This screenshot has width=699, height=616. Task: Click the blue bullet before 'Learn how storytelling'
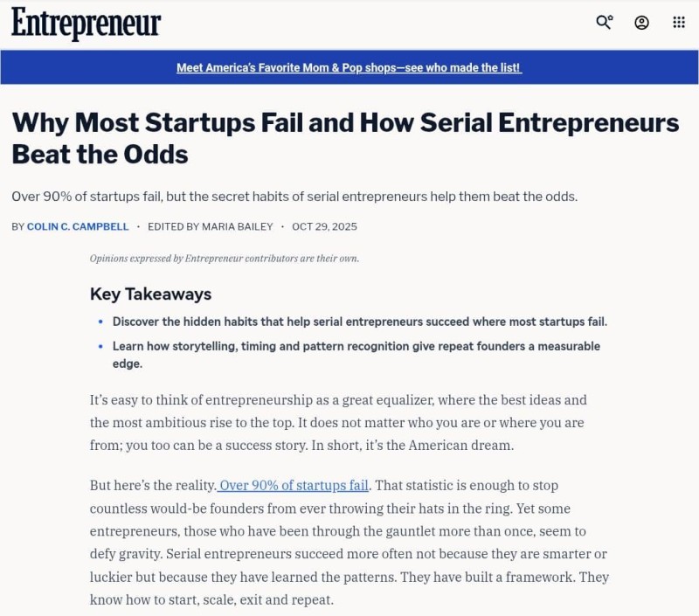[101, 346]
